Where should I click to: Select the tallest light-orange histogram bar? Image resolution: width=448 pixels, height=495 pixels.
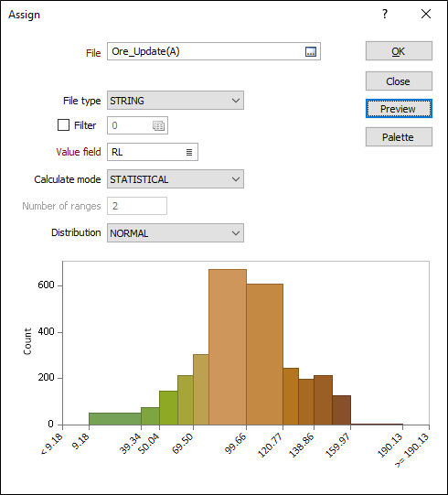[x=228, y=347]
